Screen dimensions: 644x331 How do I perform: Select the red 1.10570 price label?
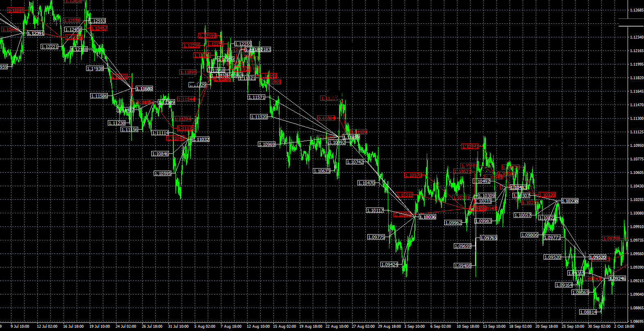413,175
